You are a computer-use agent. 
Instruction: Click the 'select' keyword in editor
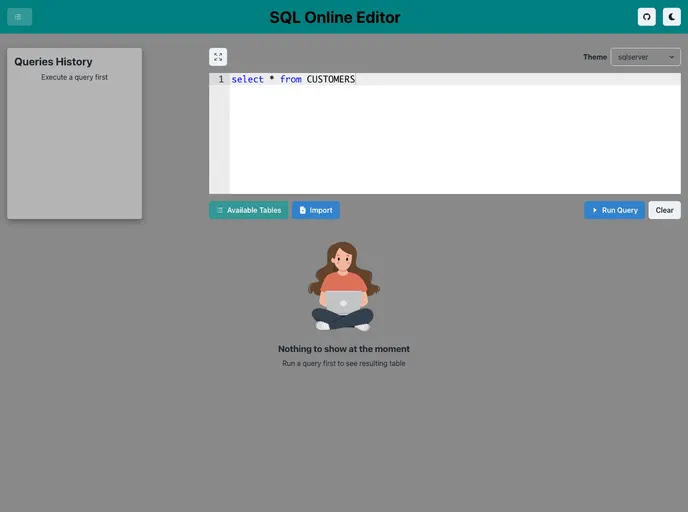point(247,79)
